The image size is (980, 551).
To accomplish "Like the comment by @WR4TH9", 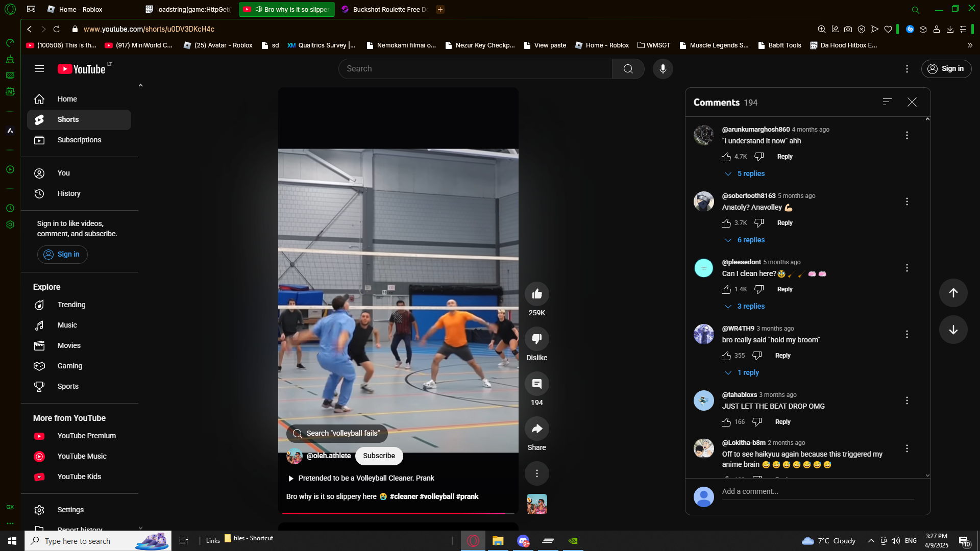I will click(726, 356).
